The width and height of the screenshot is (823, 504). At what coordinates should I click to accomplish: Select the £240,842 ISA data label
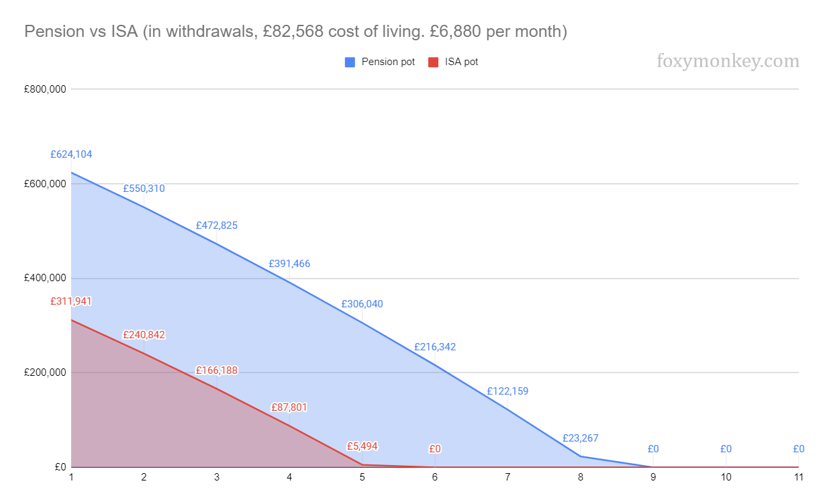coord(144,335)
